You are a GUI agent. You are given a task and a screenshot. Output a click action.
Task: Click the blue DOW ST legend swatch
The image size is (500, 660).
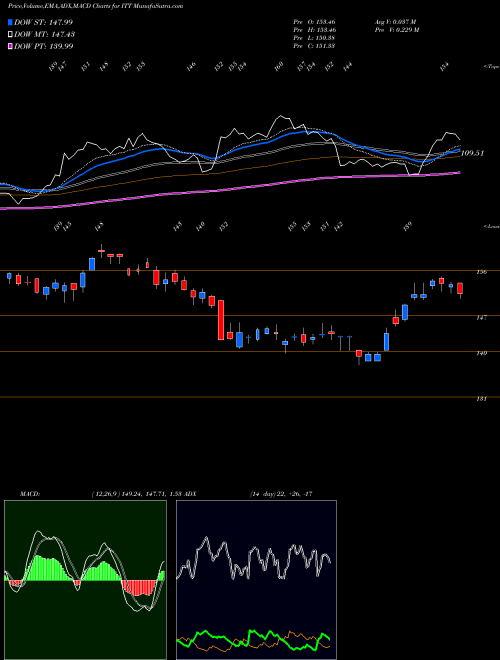(11, 22)
